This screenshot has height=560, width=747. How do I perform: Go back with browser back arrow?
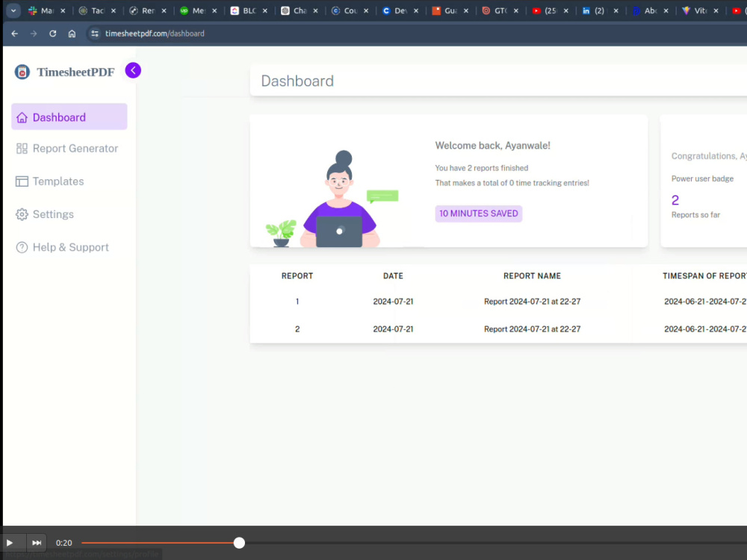(15, 34)
